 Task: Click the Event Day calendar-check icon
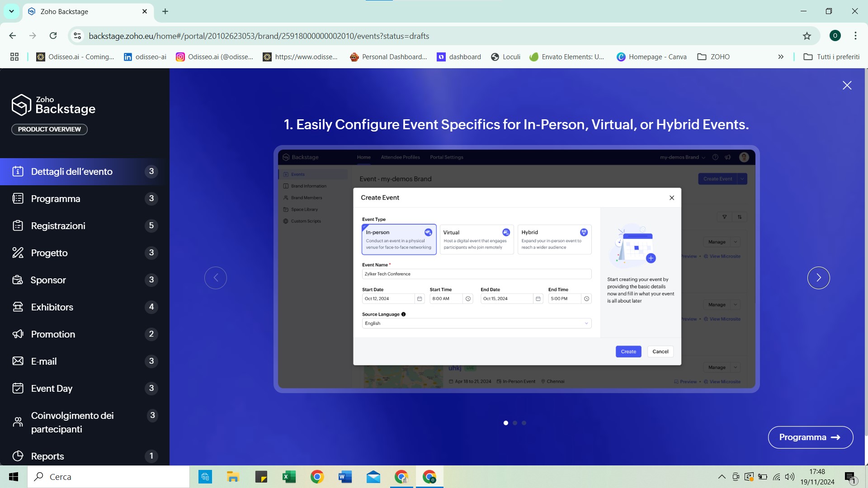point(18,388)
